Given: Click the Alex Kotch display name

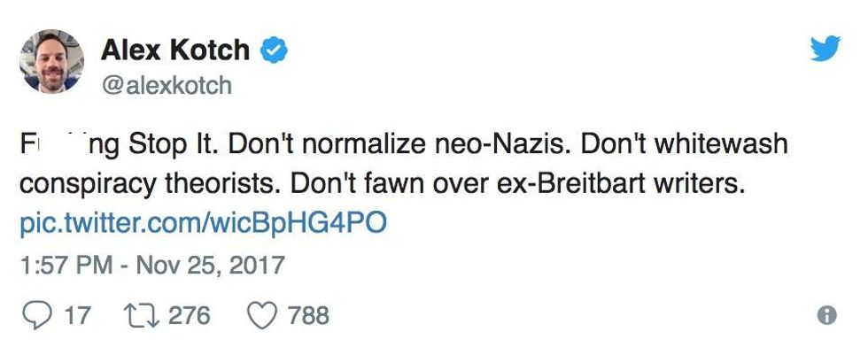Looking at the screenshot, I should pos(175,50).
